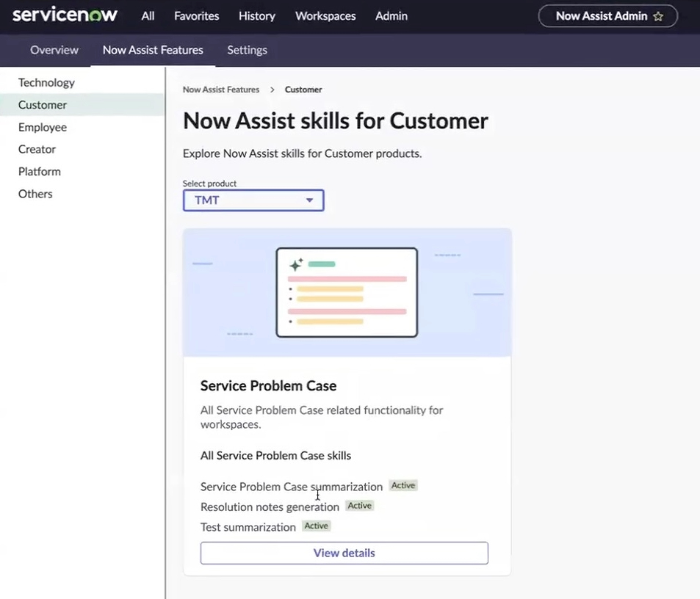Viewport: 700px width, 599px height.
Task: Open the All menu
Action: point(148,16)
